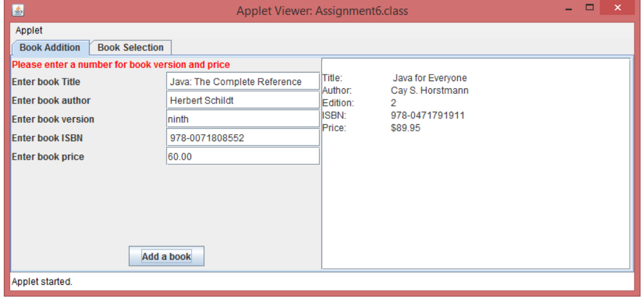Click the book ISBN input field
The width and height of the screenshot is (644, 301).
point(243,138)
